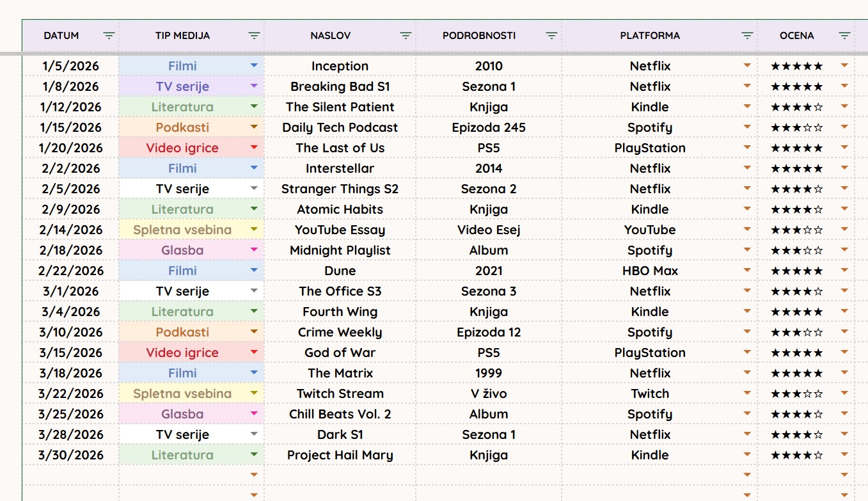This screenshot has width=868, height=501.
Task: Open the platform dropdown arrow for Atomic Habits
Action: 747,209
